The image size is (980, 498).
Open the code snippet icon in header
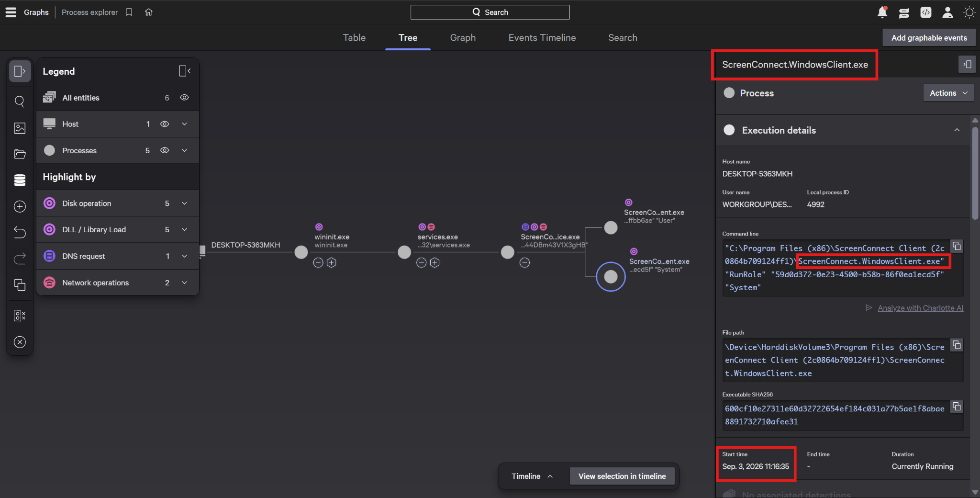tap(925, 12)
